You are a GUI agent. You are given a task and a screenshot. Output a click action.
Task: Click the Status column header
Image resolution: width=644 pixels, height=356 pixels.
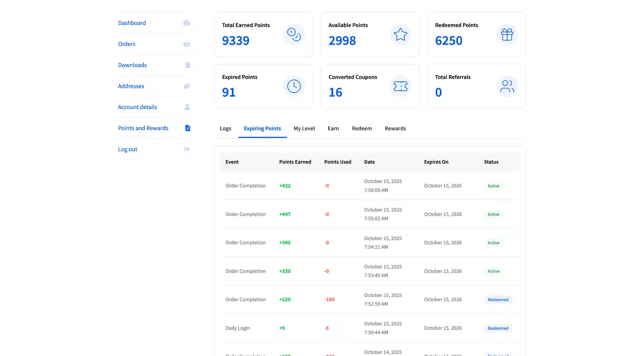pyautogui.click(x=491, y=162)
